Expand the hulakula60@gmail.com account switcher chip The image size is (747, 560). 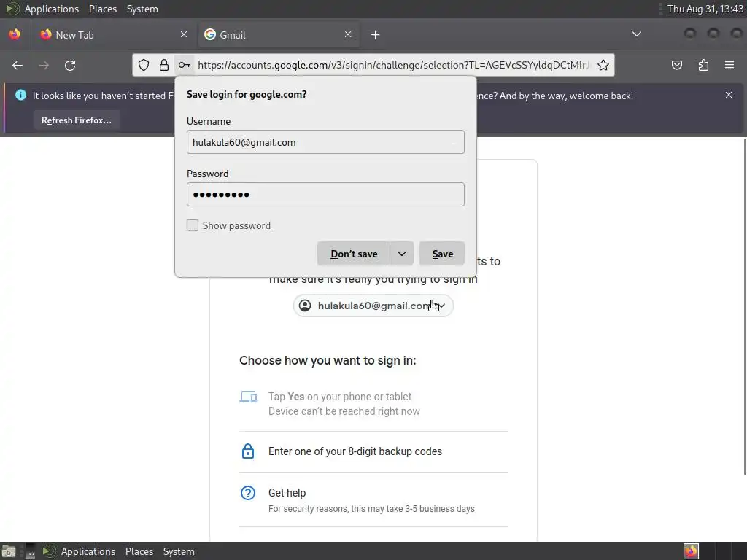[x=373, y=306]
